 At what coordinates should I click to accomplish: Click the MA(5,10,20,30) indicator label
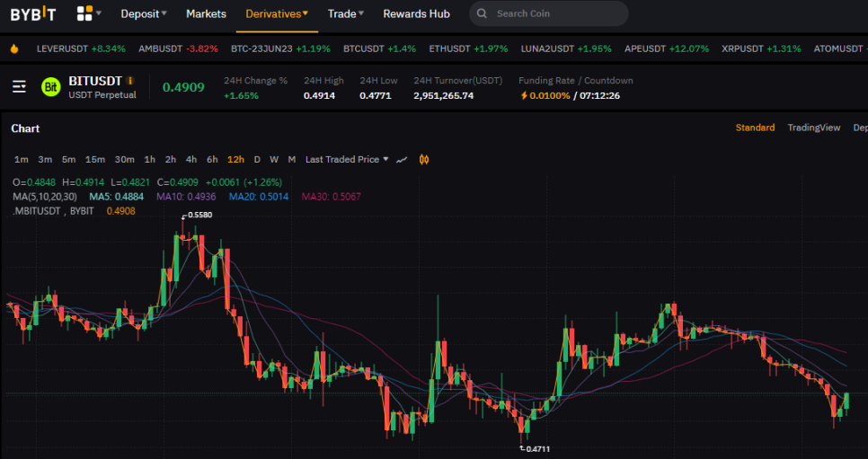[x=45, y=197]
